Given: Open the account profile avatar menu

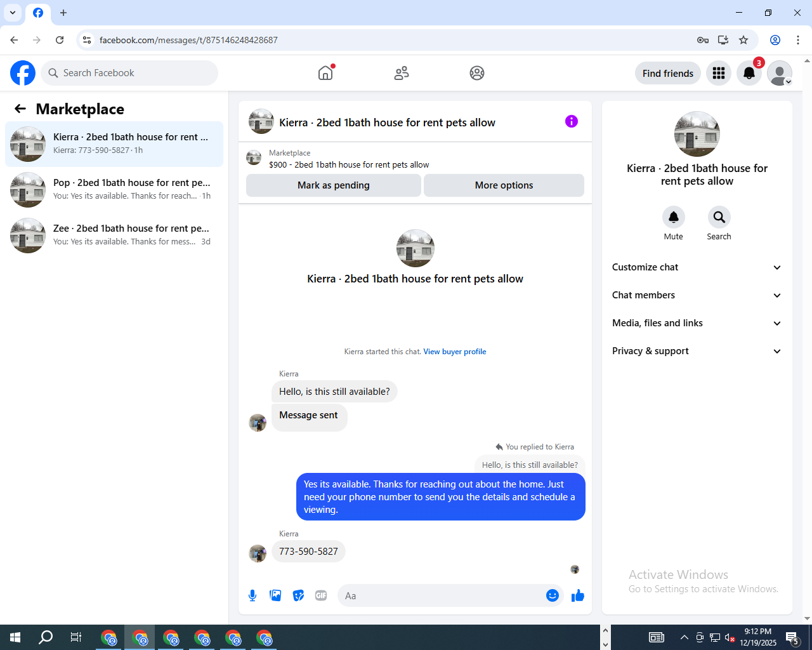Looking at the screenshot, I should (780, 73).
